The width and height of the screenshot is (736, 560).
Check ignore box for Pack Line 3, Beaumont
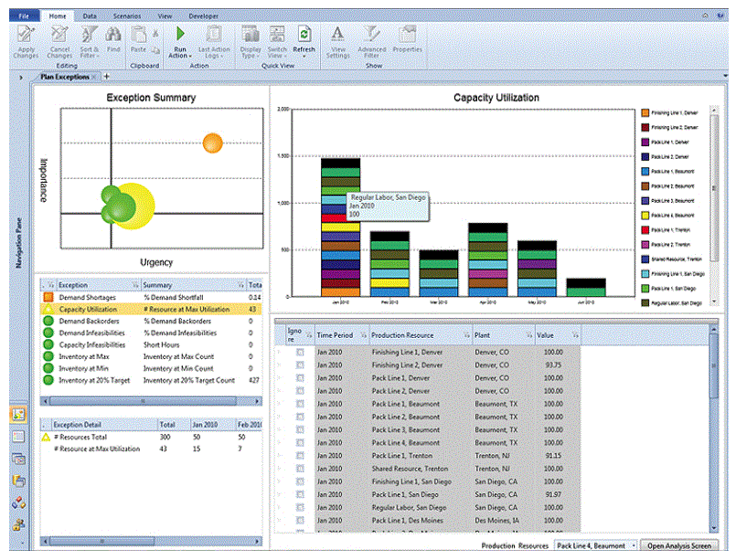pyautogui.click(x=300, y=429)
